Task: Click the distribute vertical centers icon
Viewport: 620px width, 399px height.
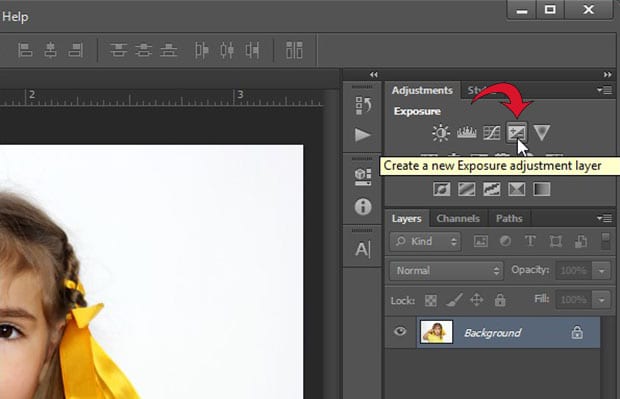Action: tap(144, 51)
